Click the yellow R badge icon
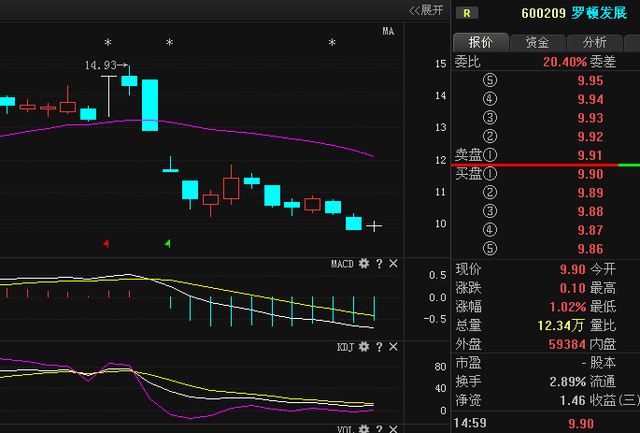The image size is (640, 433). pos(467,13)
